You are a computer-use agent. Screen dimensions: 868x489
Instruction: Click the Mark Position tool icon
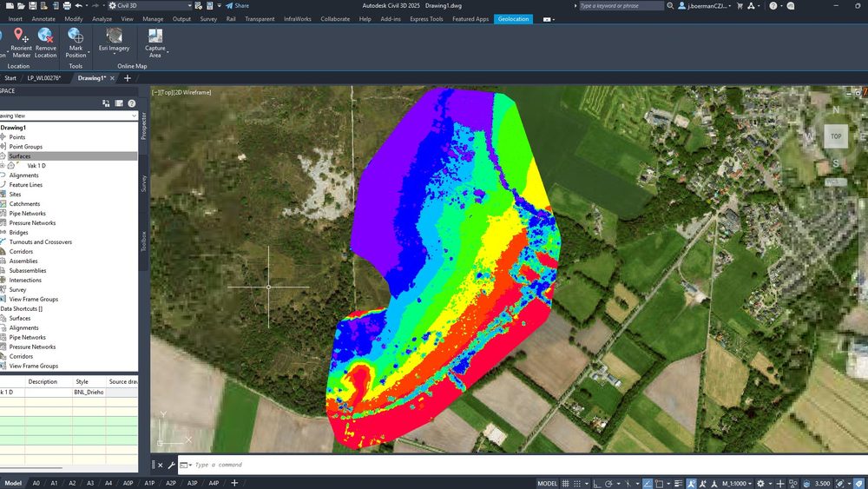[76, 36]
